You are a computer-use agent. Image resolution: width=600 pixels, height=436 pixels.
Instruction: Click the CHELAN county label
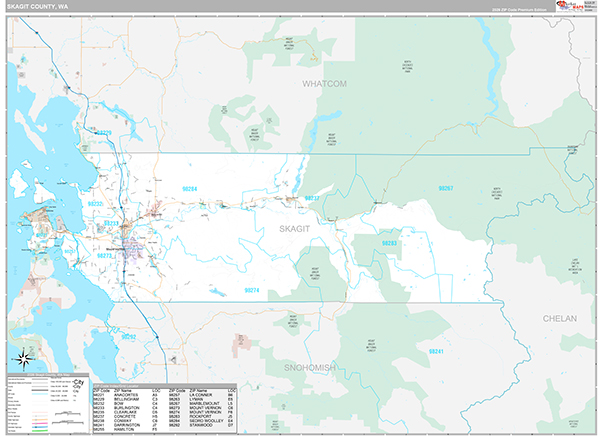[559, 318]
